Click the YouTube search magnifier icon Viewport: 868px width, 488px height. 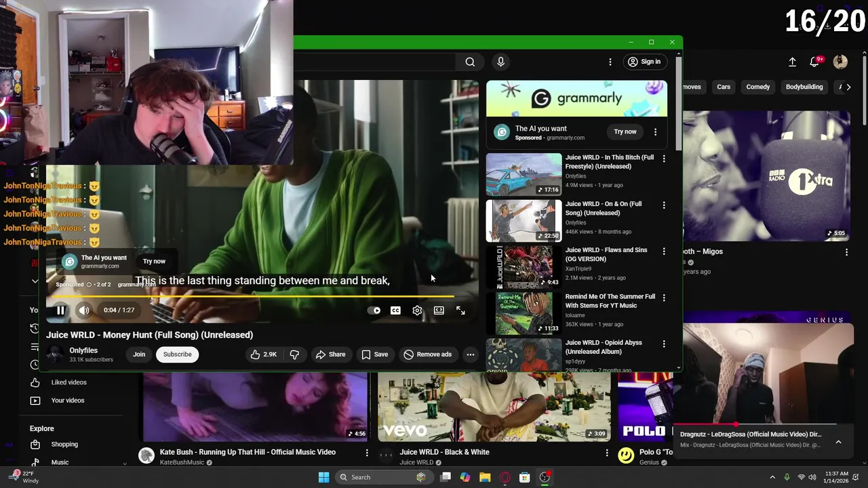pyautogui.click(x=470, y=62)
